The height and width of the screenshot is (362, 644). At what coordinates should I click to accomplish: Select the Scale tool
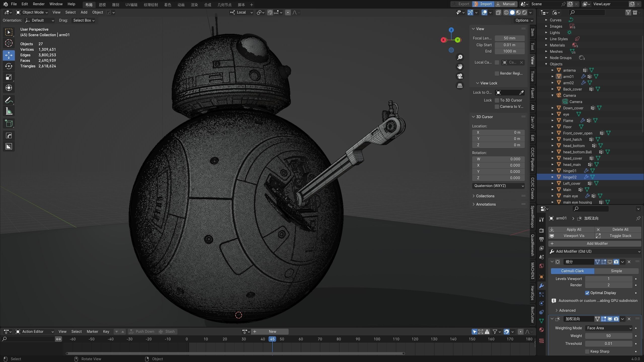pyautogui.click(x=9, y=77)
